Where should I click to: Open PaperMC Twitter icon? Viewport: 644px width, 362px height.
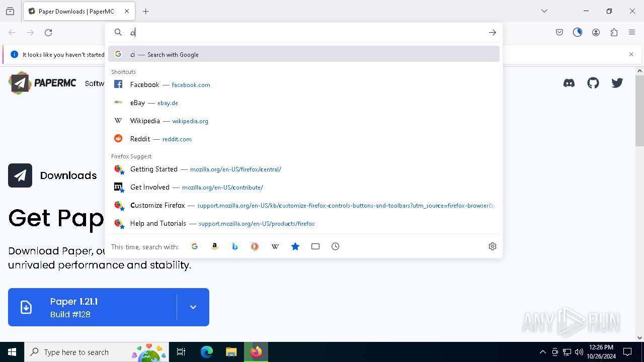coord(617,83)
